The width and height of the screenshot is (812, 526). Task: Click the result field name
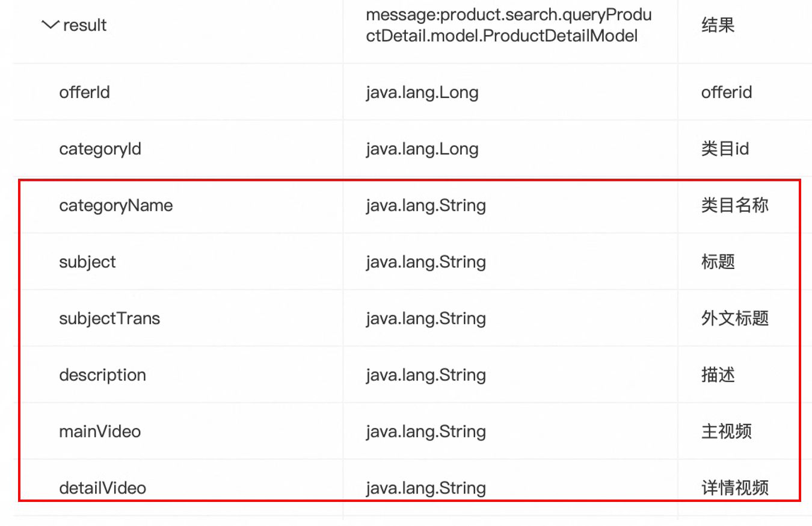[x=85, y=25]
